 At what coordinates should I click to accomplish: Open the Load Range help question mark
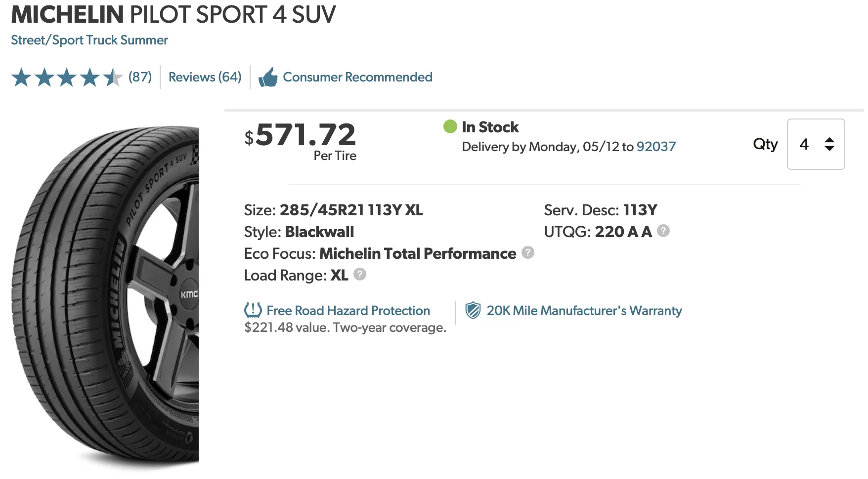(x=360, y=274)
